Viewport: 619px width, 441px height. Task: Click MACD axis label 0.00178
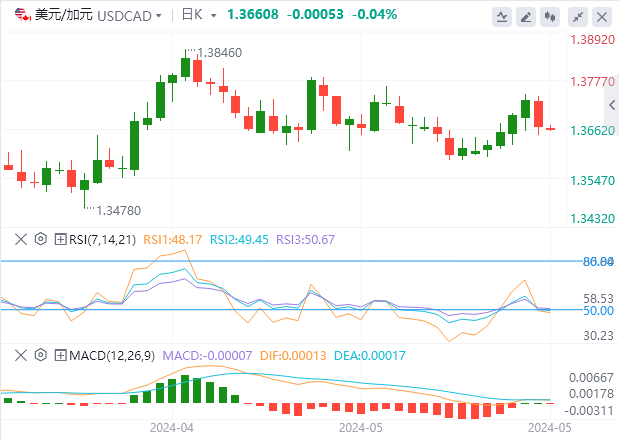tap(591, 394)
